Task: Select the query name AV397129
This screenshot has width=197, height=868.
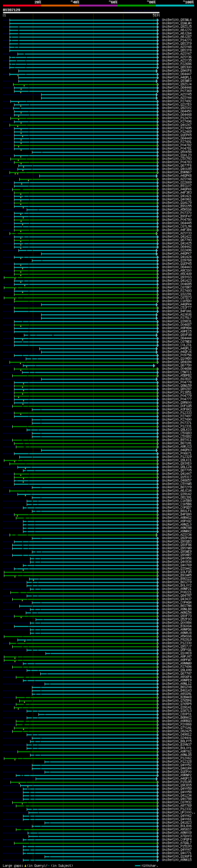Action: (11, 10)
